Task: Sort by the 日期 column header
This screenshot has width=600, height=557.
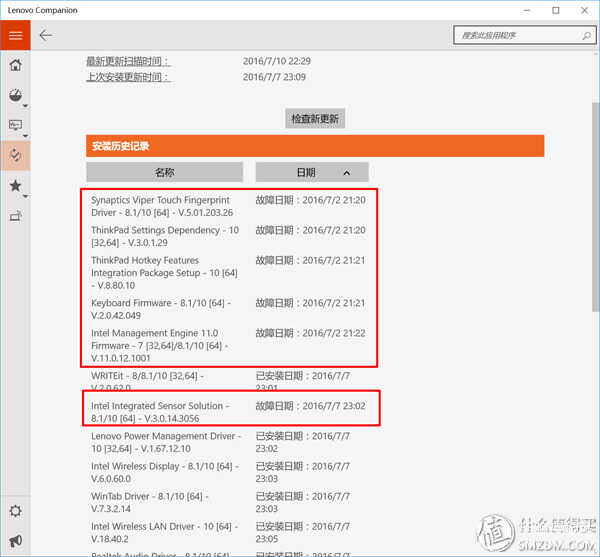Action: 312,172
